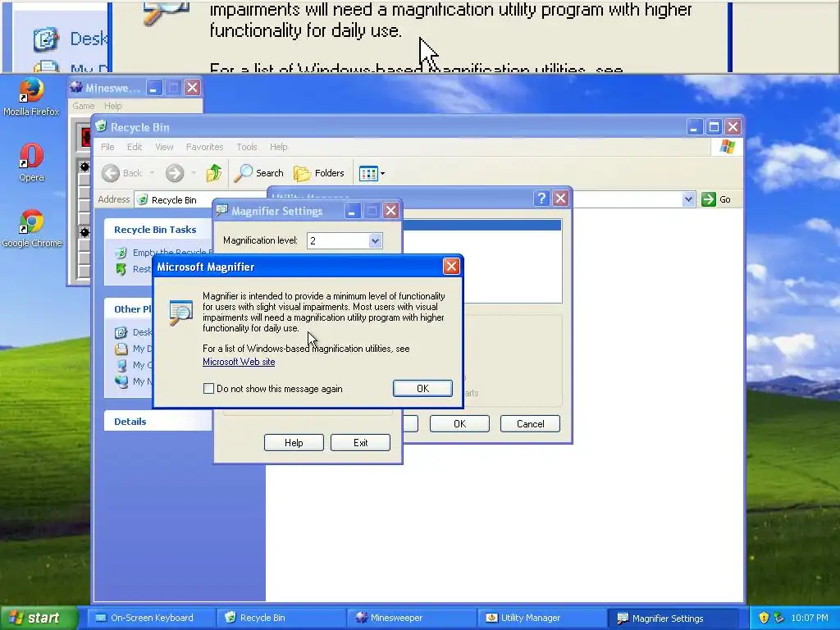The height and width of the screenshot is (630, 840).
Task: Open the Start menu
Action: pyautogui.click(x=39, y=618)
